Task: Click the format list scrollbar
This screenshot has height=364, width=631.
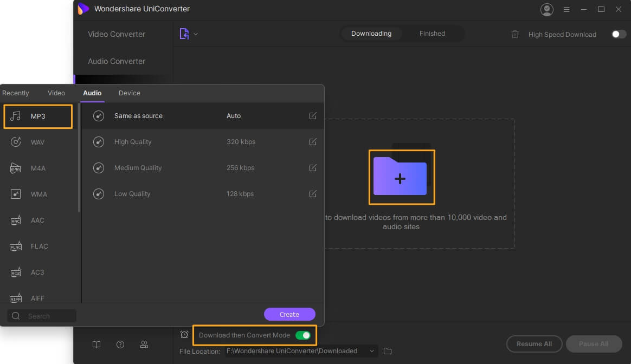Action: click(79, 158)
